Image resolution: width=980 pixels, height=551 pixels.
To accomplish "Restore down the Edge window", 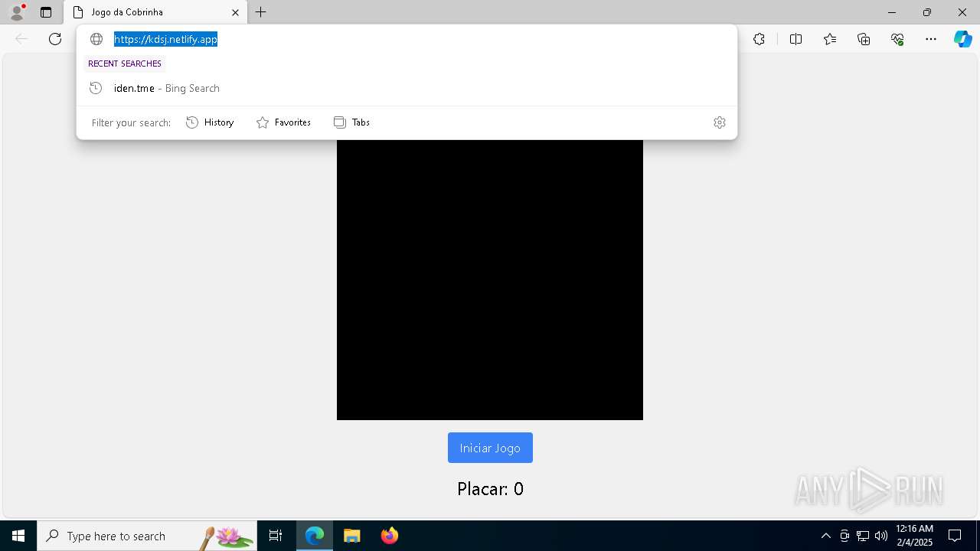I will pos(927,12).
